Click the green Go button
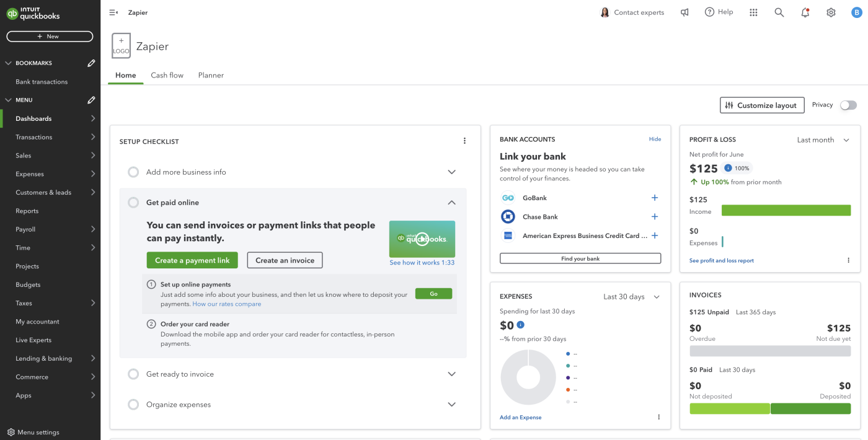The width and height of the screenshot is (868, 440). point(433,294)
